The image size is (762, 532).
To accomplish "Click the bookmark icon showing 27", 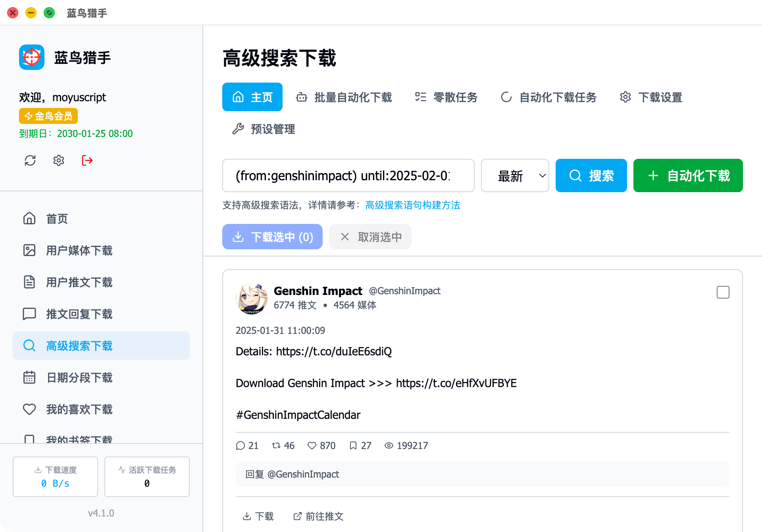I will pyautogui.click(x=353, y=445).
